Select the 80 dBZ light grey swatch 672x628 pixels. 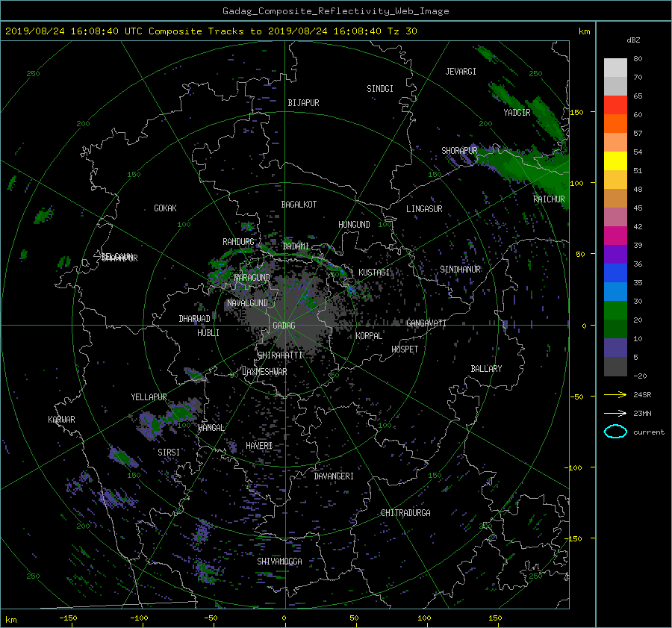[x=615, y=68]
